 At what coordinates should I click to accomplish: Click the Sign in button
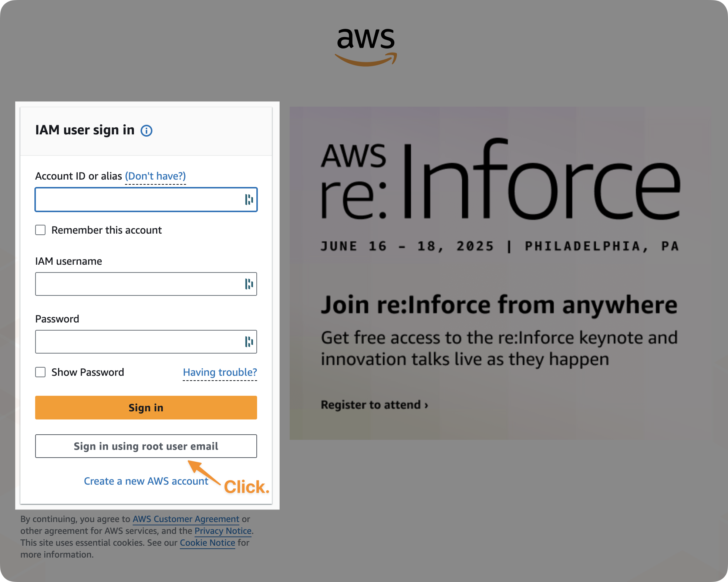coord(146,408)
